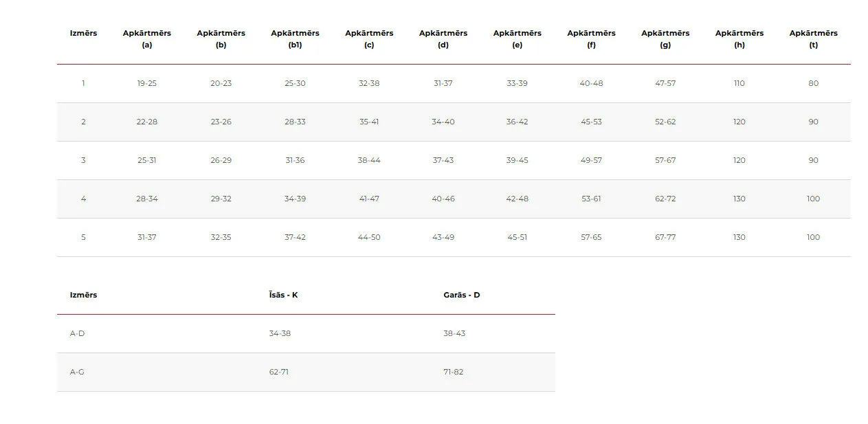The width and height of the screenshot is (868, 424).
Task: Select the 41-47 measurement cell
Action: [x=369, y=199]
